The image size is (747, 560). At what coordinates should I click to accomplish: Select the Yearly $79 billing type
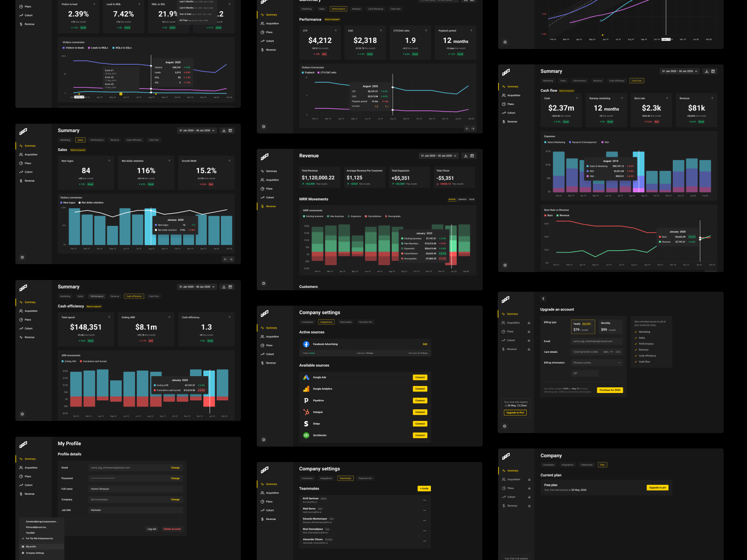point(583,327)
